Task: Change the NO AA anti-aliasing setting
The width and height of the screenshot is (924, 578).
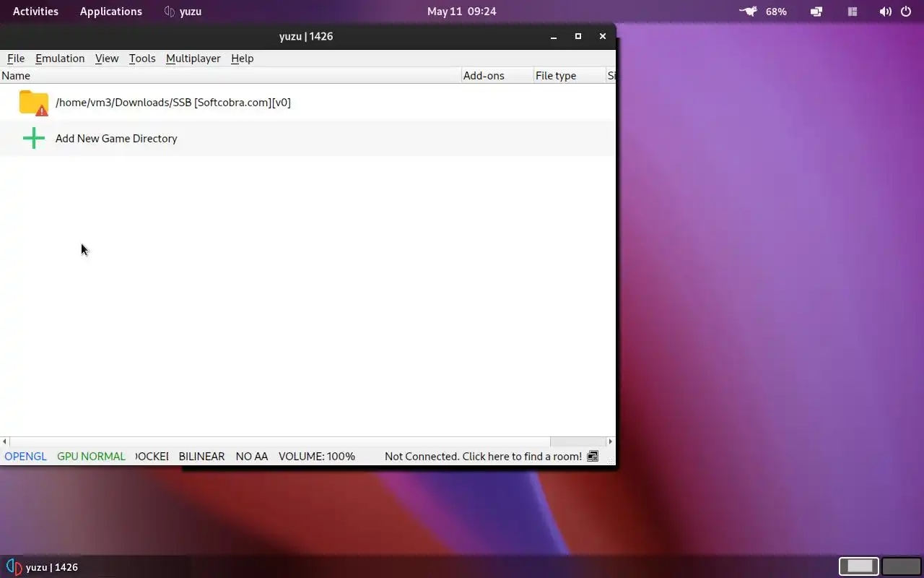Action: coord(251,457)
